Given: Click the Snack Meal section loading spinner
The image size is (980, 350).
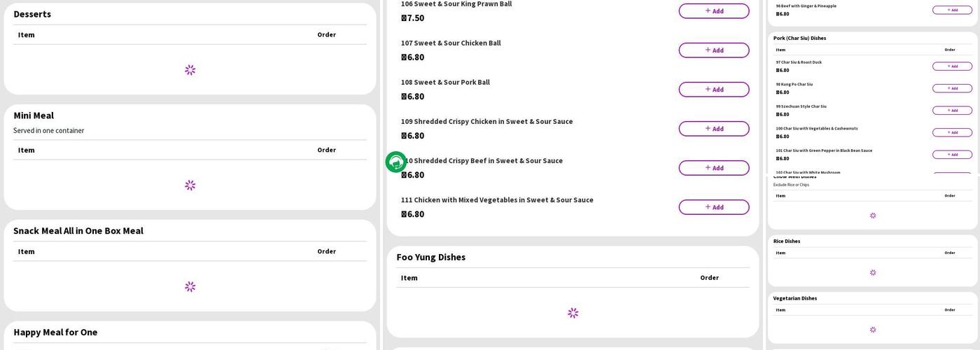Looking at the screenshot, I should tap(190, 287).
